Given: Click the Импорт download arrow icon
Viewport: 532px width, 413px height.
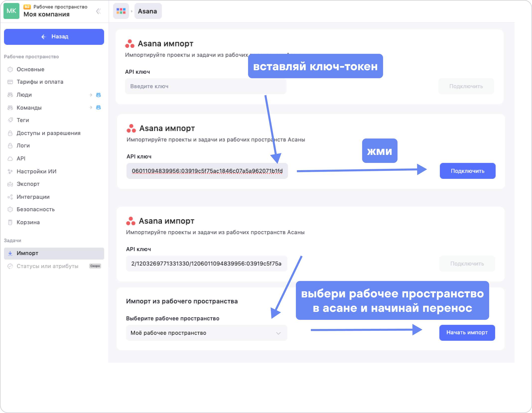Looking at the screenshot, I should click(x=10, y=253).
